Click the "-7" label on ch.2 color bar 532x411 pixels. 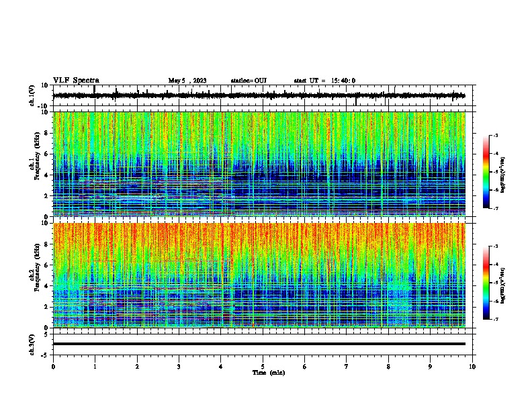click(x=495, y=319)
